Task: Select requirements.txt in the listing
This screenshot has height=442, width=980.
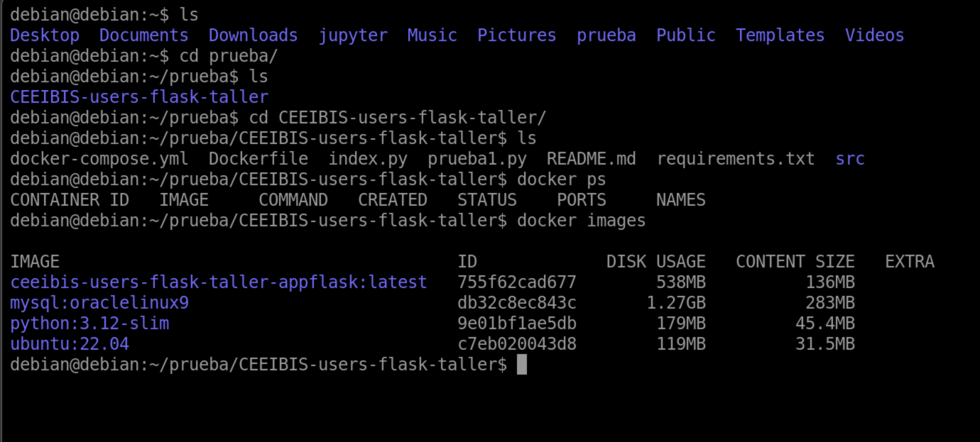Action: click(736, 159)
